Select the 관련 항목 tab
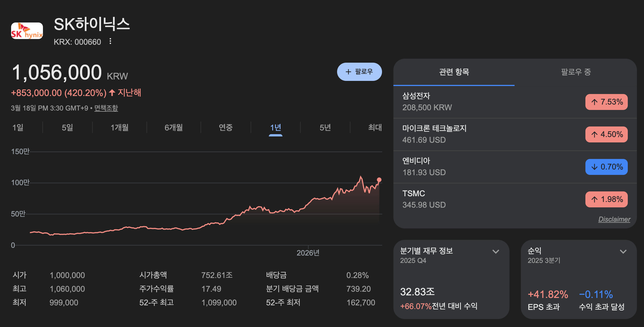This screenshot has width=644, height=327. tap(454, 72)
